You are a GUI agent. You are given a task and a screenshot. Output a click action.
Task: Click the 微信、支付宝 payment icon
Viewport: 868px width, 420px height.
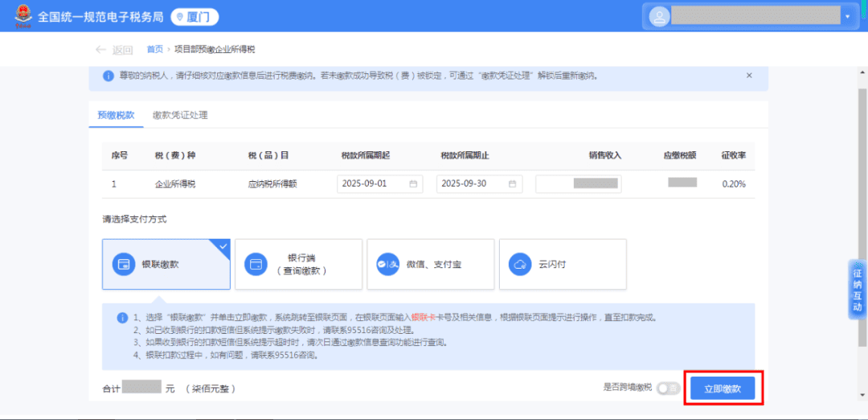(x=388, y=264)
